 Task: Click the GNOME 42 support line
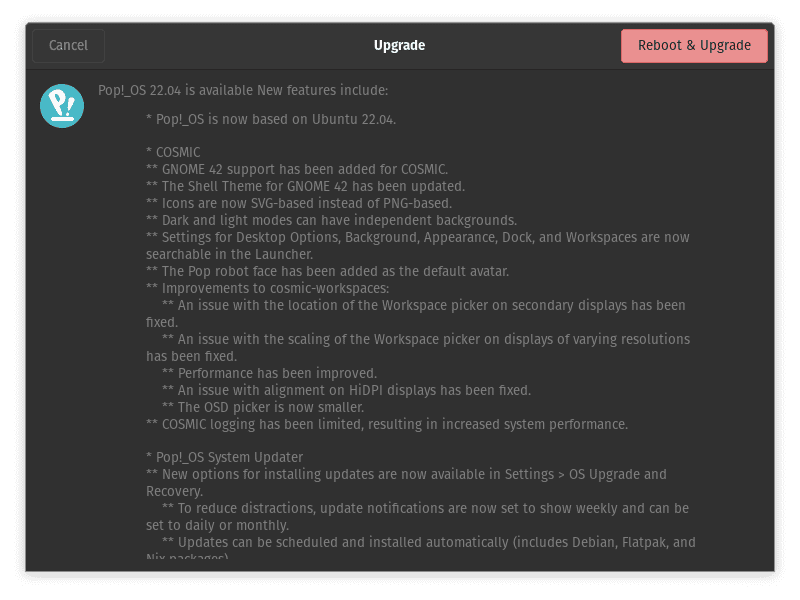pos(297,169)
